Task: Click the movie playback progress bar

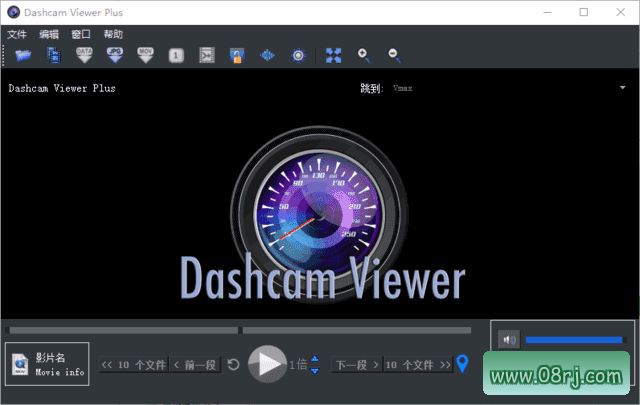Action: coord(240,330)
